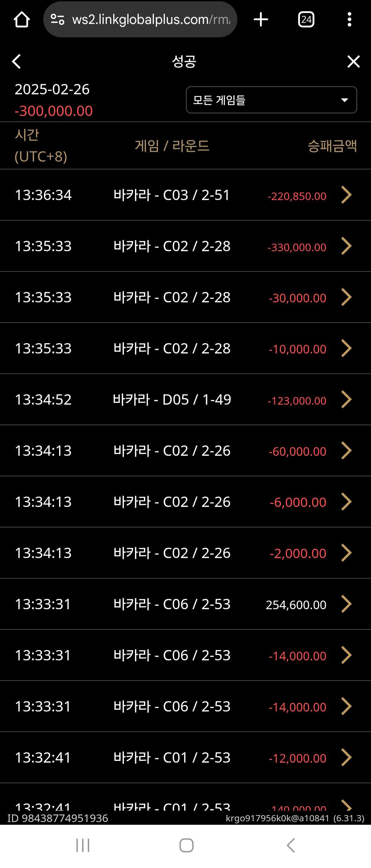Viewport: 371px width, 868px height.
Task: Click the browser URL address field
Action: [x=151, y=20]
